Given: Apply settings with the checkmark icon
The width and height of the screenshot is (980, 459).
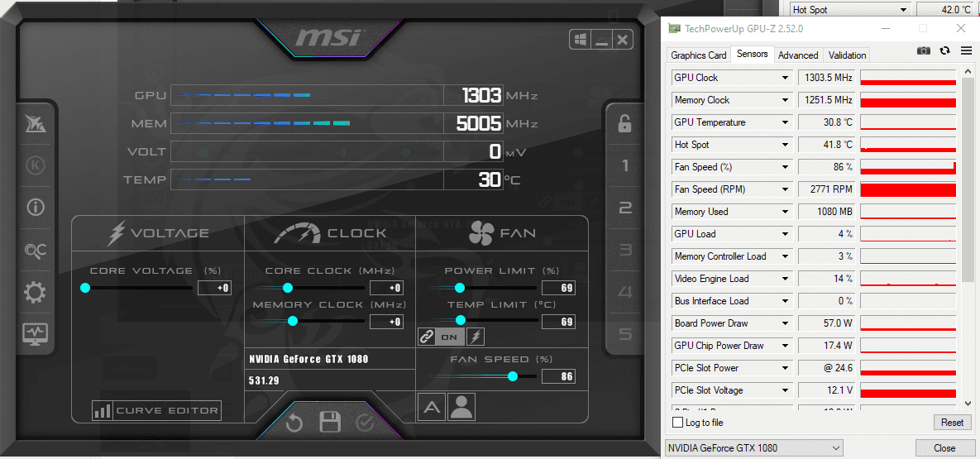Looking at the screenshot, I should 365,423.
